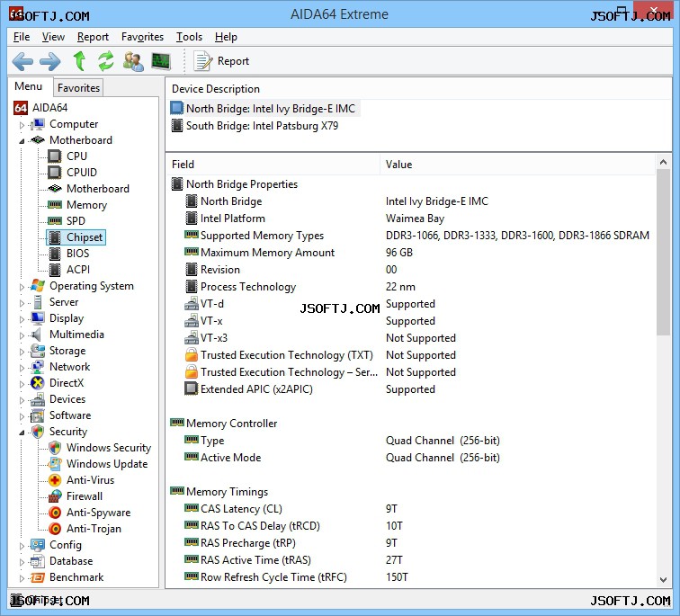The image size is (680, 616).
Task: Click the Anti-Trojan target icon
Action: pos(55,529)
